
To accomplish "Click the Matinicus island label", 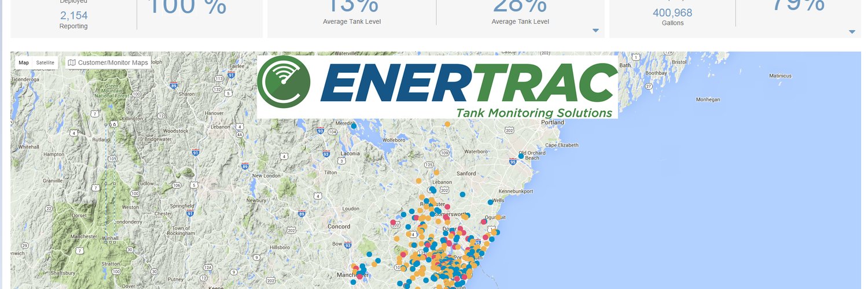I will click(780, 76).
